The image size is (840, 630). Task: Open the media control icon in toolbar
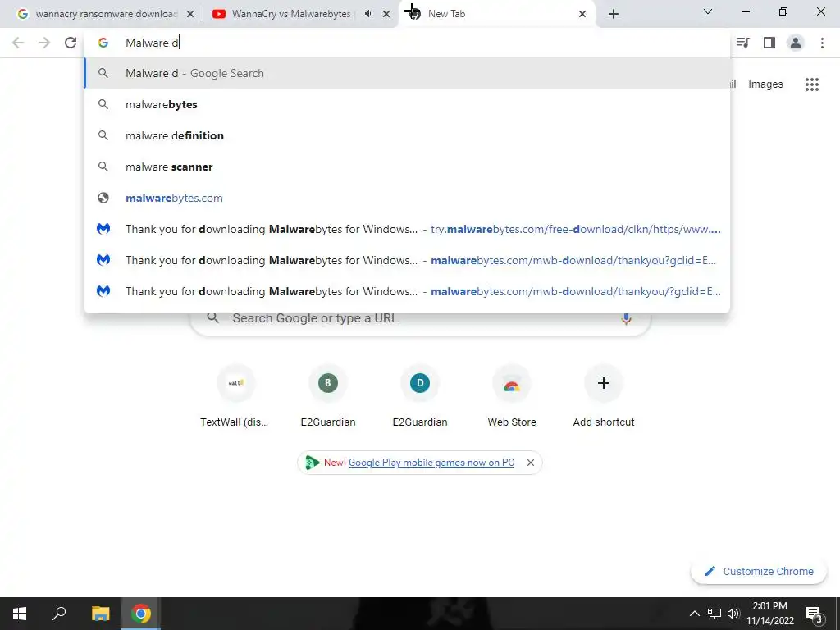coord(743,43)
